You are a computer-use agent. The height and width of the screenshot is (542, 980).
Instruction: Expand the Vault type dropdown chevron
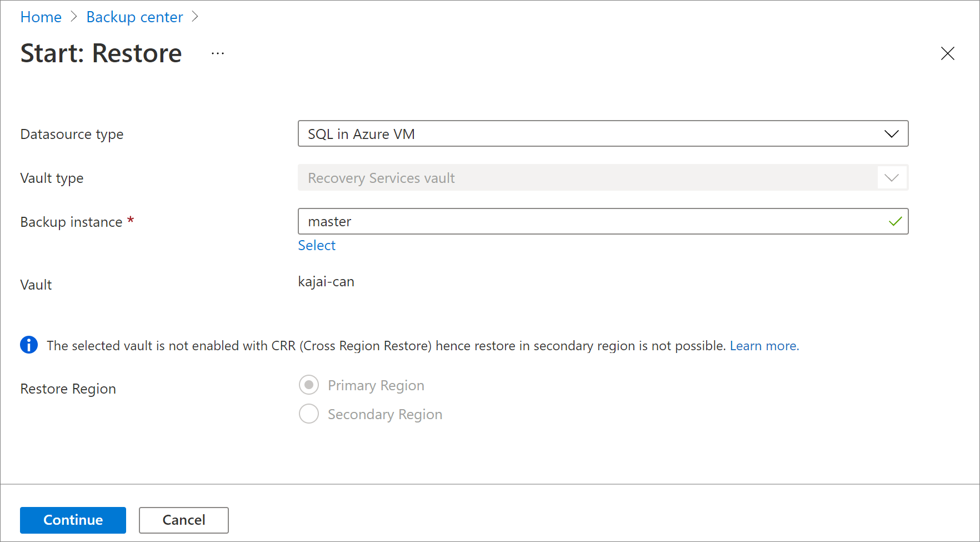[x=891, y=178]
